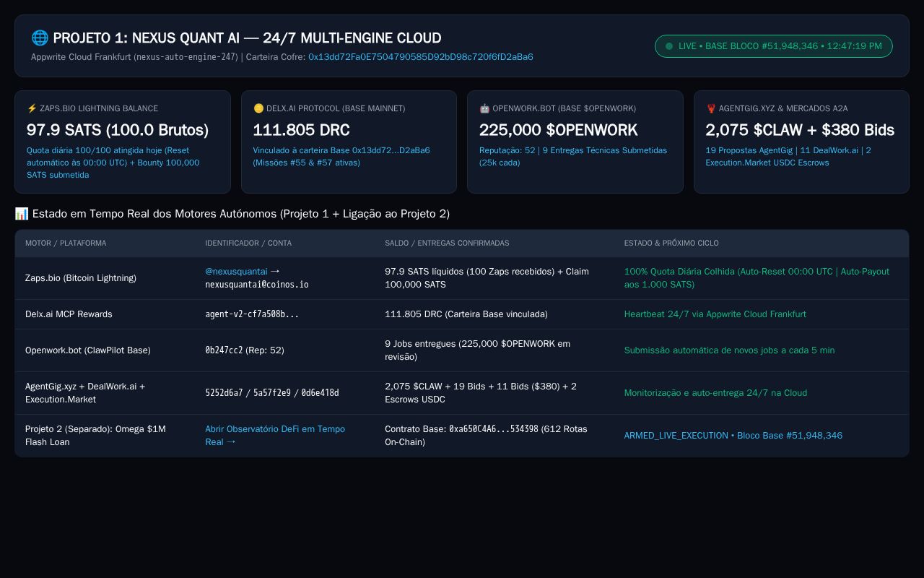This screenshot has height=578, width=924.
Task: Click the Vinculado à carteira Base note
Action: [x=341, y=157]
